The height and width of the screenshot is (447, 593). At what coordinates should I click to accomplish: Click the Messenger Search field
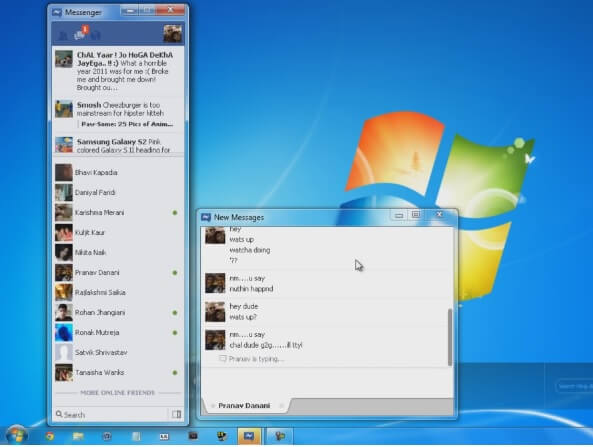tap(110, 414)
